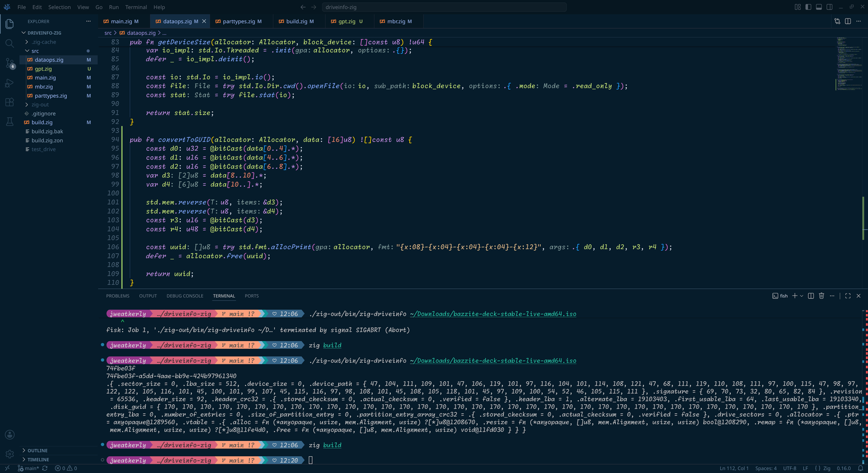Open gpt.zig in the explorer tree
Screen dimensions: 868x473
[x=60, y=69]
